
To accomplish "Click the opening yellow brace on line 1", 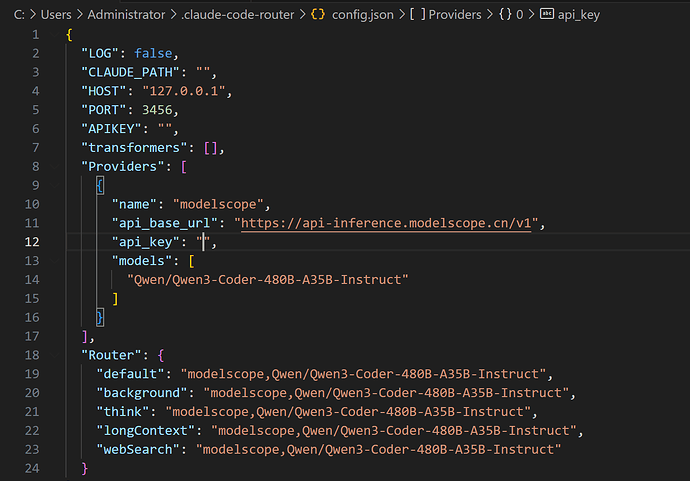I will pyautogui.click(x=70, y=34).
